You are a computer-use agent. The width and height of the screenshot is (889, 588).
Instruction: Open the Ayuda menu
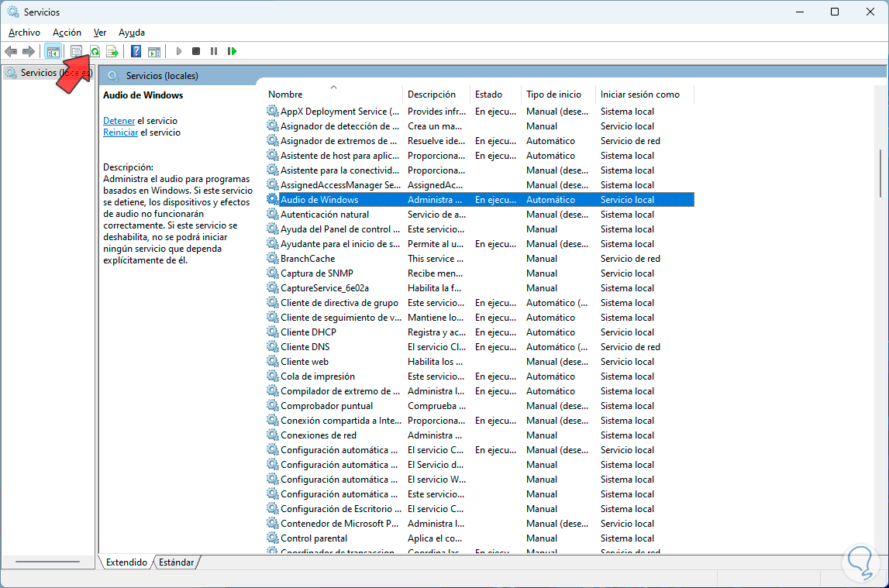pyautogui.click(x=132, y=33)
